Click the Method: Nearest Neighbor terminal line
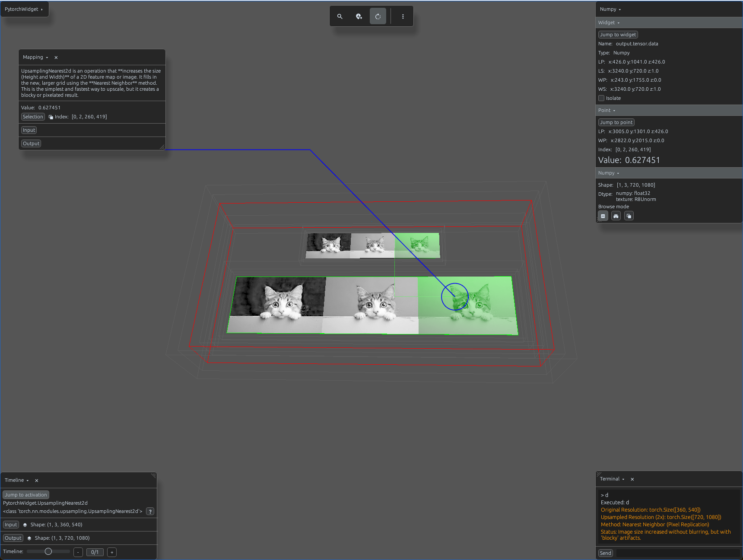 [655, 525]
